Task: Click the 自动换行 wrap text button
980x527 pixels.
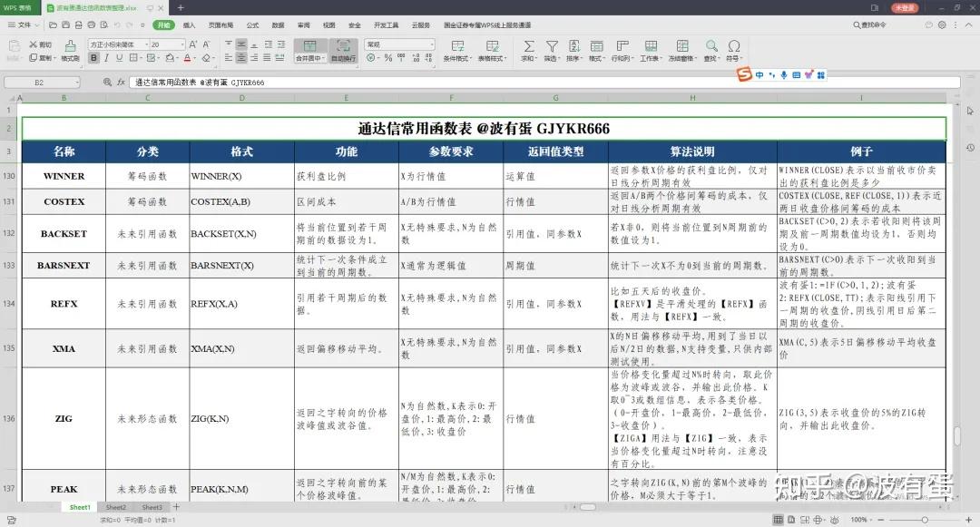Action: (x=343, y=51)
